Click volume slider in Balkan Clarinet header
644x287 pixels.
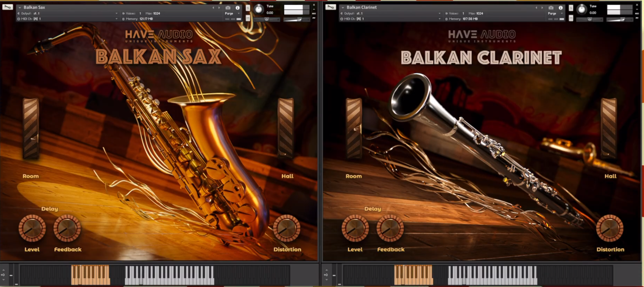pyautogui.click(x=620, y=20)
